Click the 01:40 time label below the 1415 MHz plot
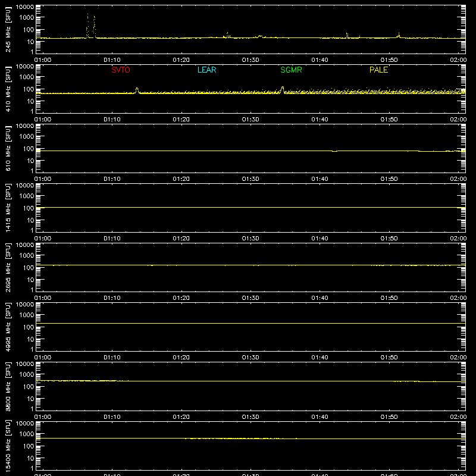 click(320, 239)
